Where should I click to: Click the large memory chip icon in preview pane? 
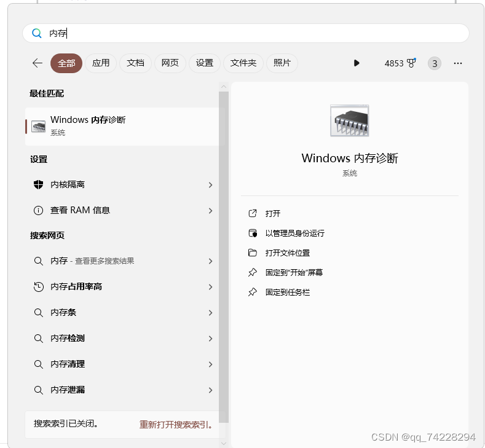tap(350, 120)
